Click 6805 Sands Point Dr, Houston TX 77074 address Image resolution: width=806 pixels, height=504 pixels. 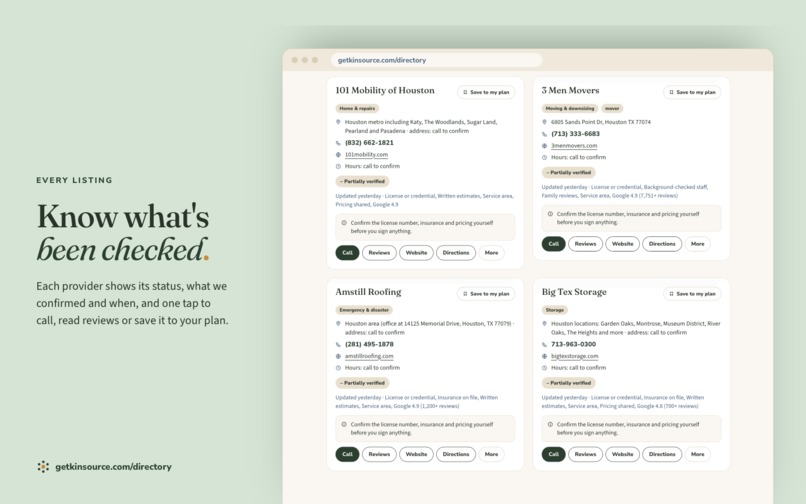600,122
